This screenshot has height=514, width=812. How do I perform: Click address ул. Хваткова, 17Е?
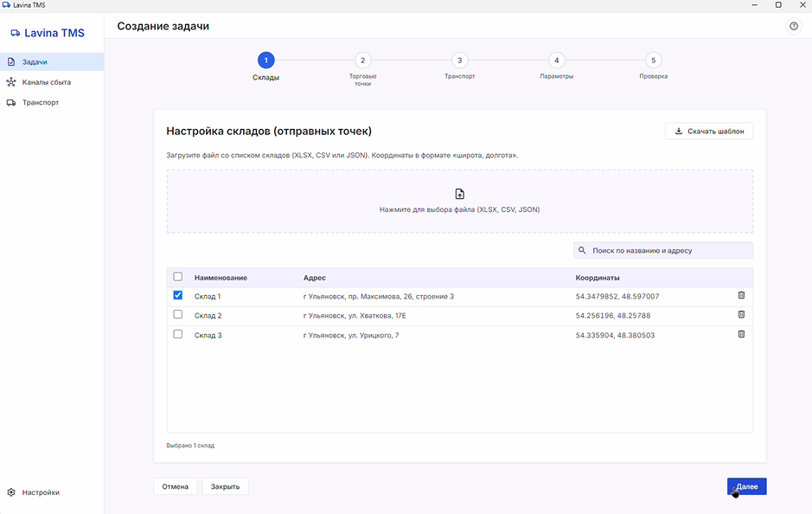point(355,316)
